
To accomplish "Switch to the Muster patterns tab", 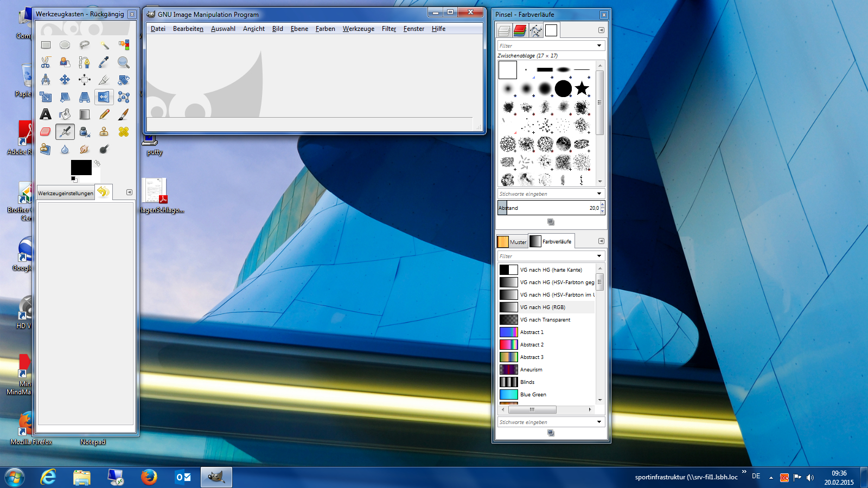I will pyautogui.click(x=512, y=242).
